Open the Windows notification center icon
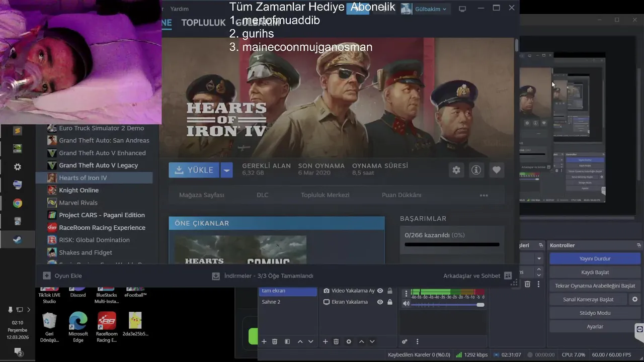 tap(18, 351)
